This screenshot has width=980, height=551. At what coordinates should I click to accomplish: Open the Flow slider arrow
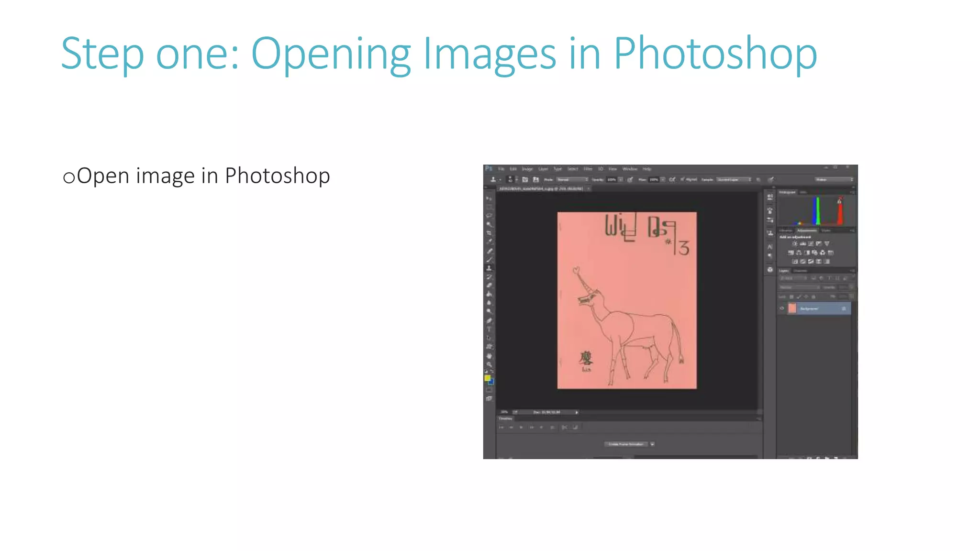pos(663,179)
